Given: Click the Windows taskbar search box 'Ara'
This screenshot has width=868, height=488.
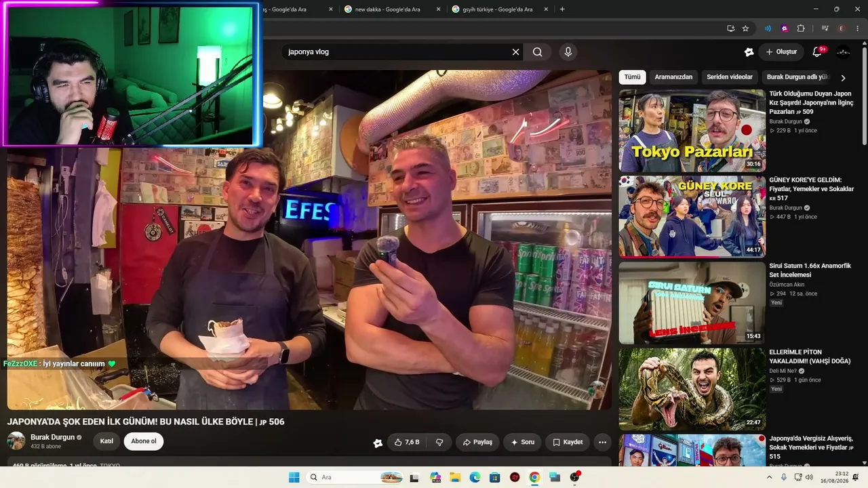Looking at the screenshot, I should point(355,477).
